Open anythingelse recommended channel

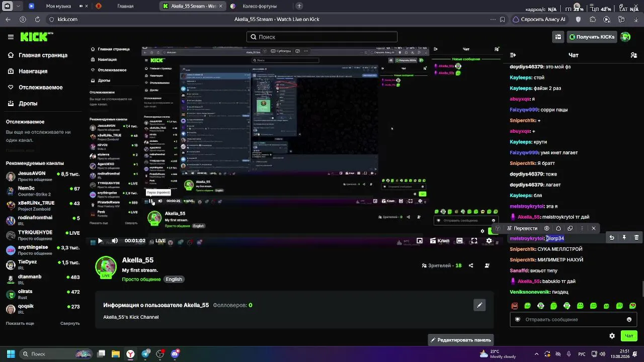[x=43, y=250]
